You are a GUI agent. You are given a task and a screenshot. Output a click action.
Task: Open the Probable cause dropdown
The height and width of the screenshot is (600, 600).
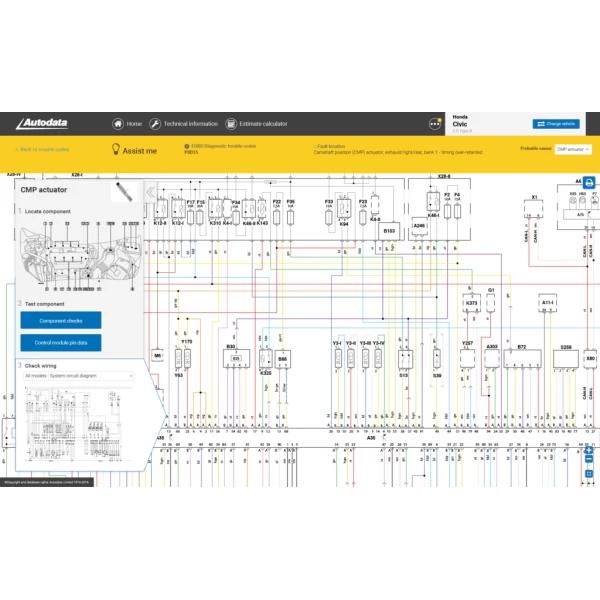tap(573, 149)
